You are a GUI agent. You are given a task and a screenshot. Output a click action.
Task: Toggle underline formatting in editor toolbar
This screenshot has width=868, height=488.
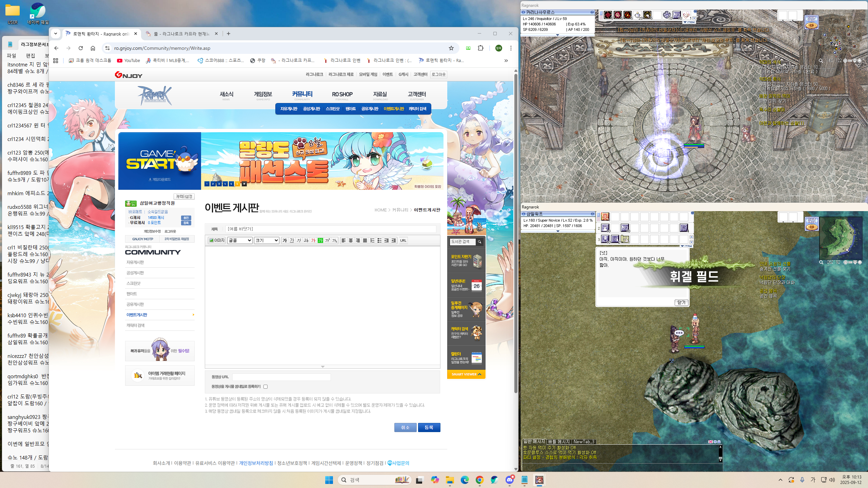click(x=292, y=240)
